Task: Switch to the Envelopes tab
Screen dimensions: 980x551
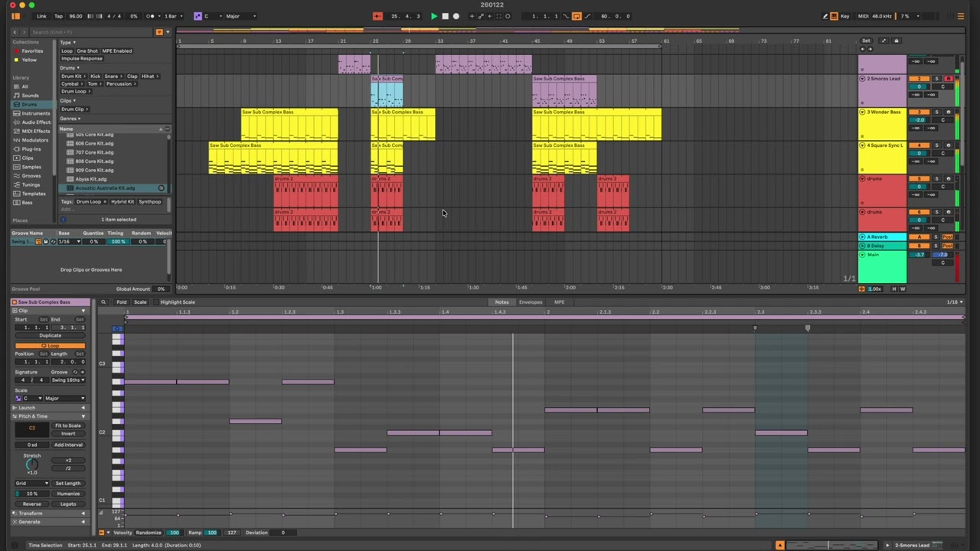Action: (530, 302)
